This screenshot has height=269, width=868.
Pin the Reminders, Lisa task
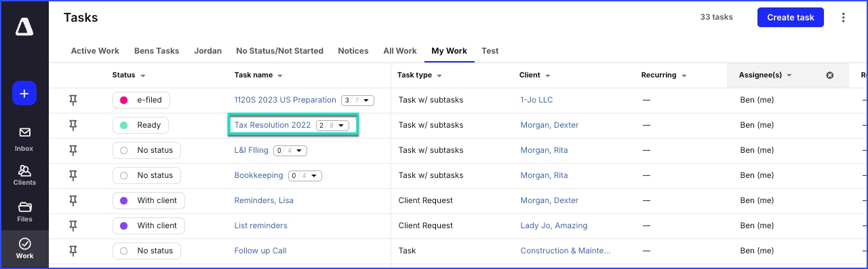tap(73, 200)
